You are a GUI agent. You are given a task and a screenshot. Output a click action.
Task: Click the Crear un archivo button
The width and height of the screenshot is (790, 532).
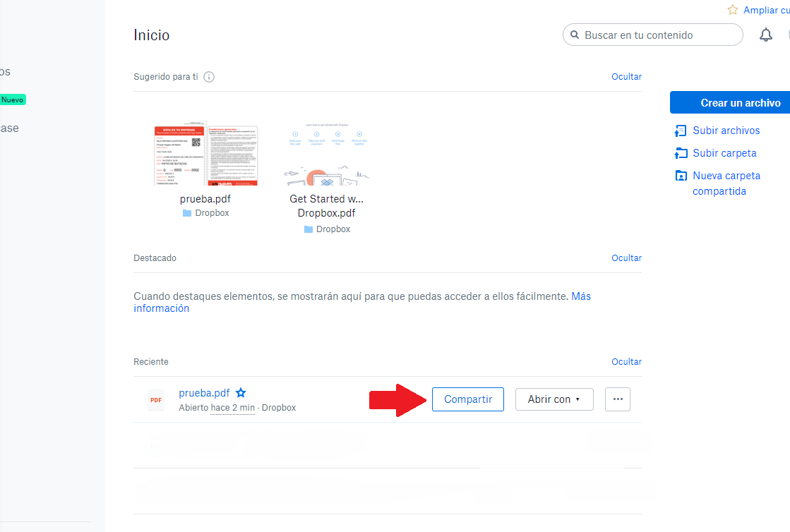(x=730, y=103)
